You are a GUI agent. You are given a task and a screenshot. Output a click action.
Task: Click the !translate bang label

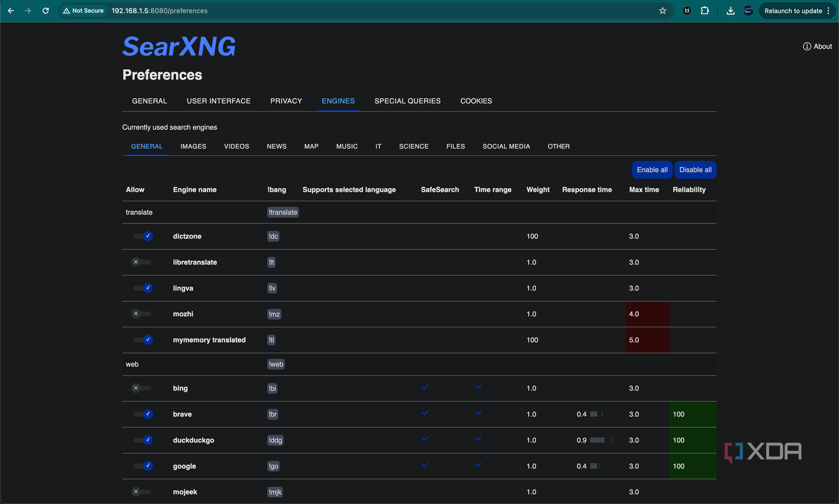[x=283, y=213]
